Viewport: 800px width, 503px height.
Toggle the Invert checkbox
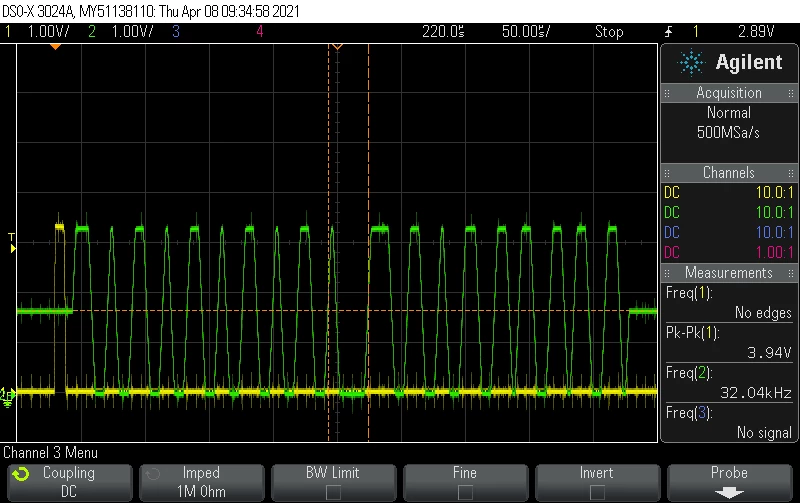597,492
